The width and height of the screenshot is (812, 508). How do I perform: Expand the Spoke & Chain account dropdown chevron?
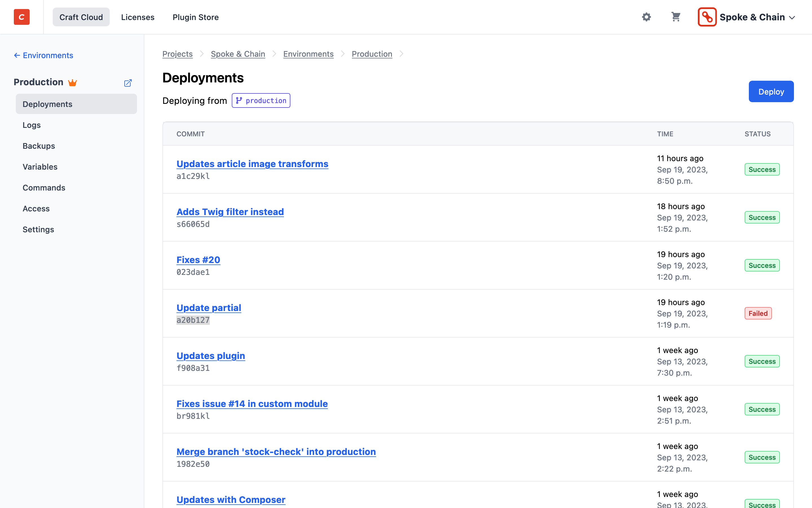[792, 17]
